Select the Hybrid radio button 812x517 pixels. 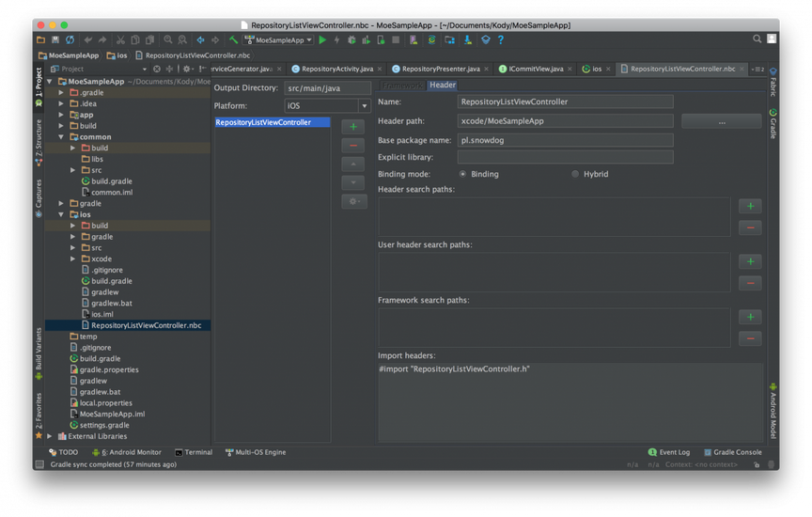[x=575, y=174]
